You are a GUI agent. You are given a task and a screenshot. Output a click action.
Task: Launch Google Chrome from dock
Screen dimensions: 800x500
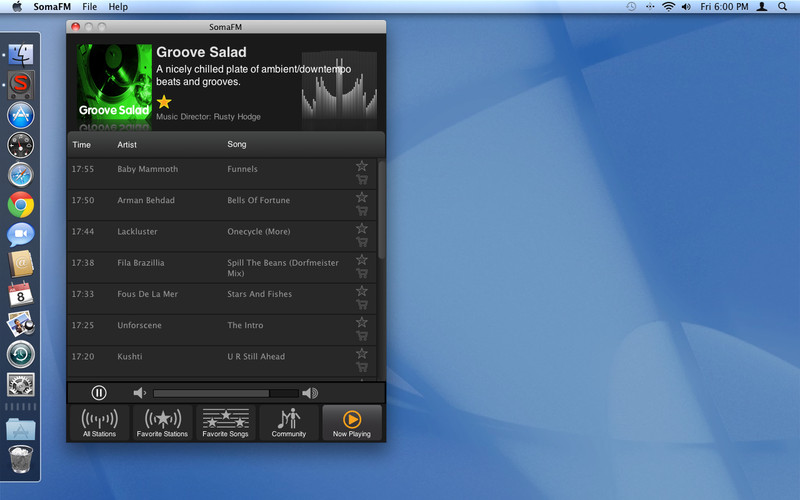click(x=21, y=205)
